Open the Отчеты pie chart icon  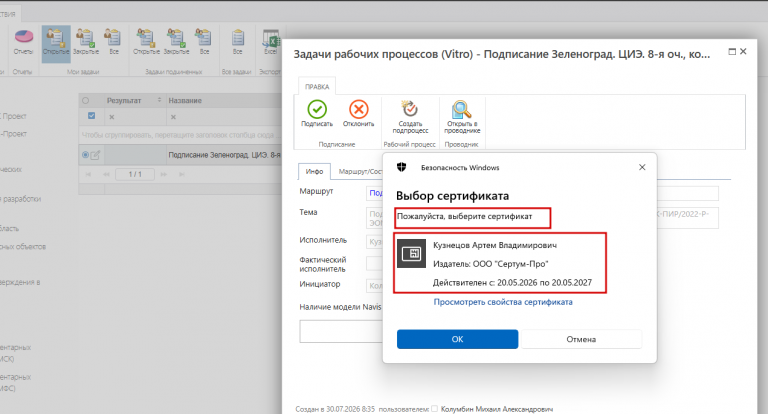pos(24,37)
